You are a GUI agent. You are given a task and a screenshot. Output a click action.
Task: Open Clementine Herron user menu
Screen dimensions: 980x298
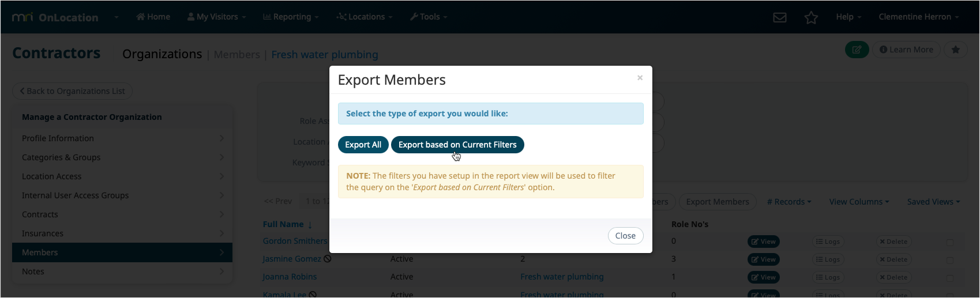tap(919, 17)
